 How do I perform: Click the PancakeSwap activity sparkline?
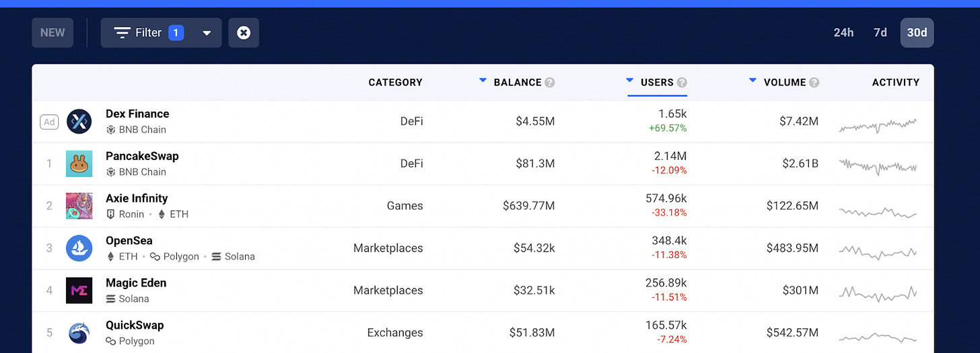coord(878,166)
